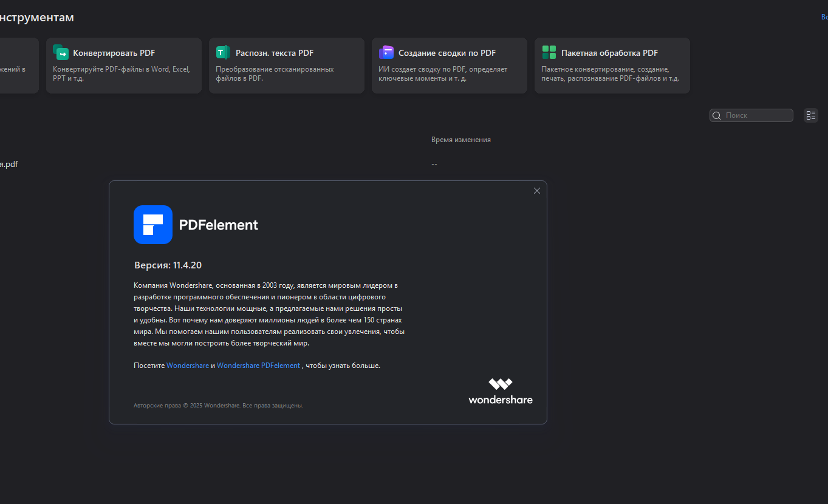Select the Версия: 11.4.20 text
This screenshot has height=504, width=828.
[x=168, y=265]
